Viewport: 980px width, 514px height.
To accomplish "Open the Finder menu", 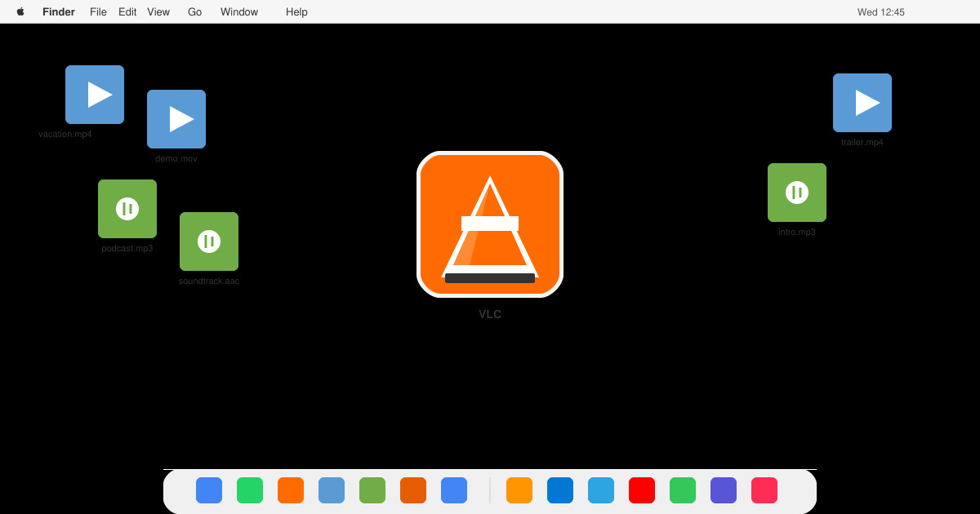I will click(59, 12).
